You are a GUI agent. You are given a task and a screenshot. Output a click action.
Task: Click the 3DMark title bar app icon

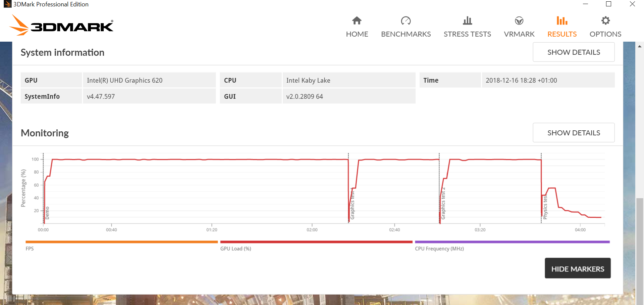(7, 4)
